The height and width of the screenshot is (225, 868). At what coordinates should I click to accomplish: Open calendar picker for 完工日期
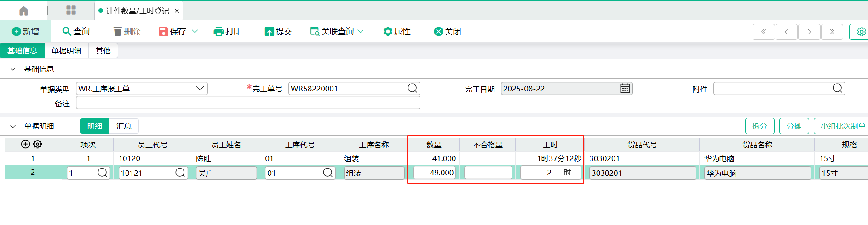pyautogui.click(x=625, y=88)
